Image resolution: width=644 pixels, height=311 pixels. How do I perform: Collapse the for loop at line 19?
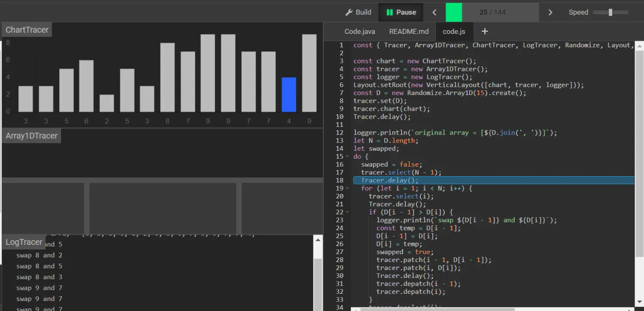pos(347,188)
